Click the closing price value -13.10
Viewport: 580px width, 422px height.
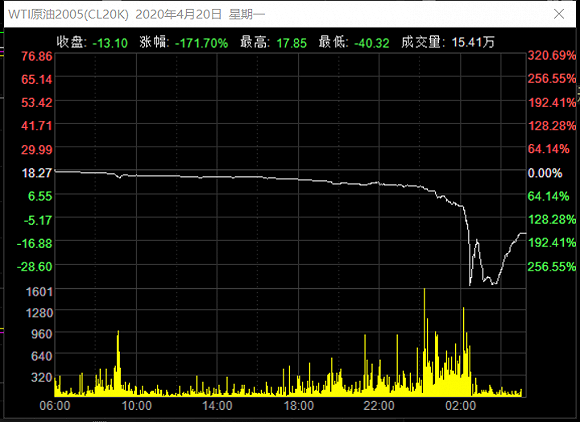point(110,43)
